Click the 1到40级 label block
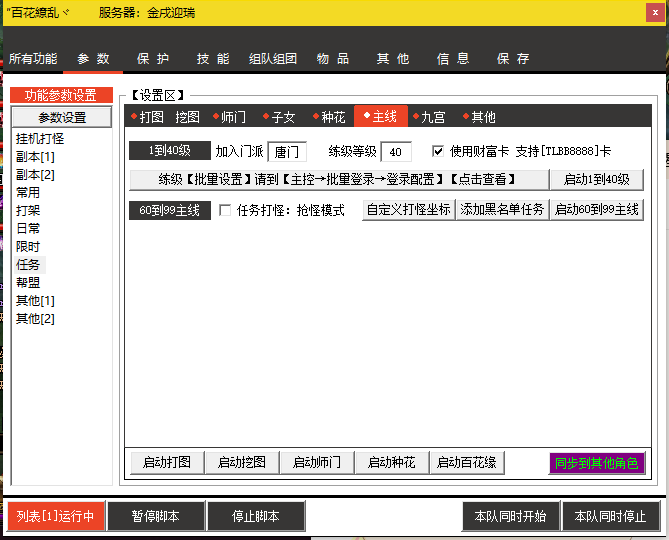 (170, 151)
